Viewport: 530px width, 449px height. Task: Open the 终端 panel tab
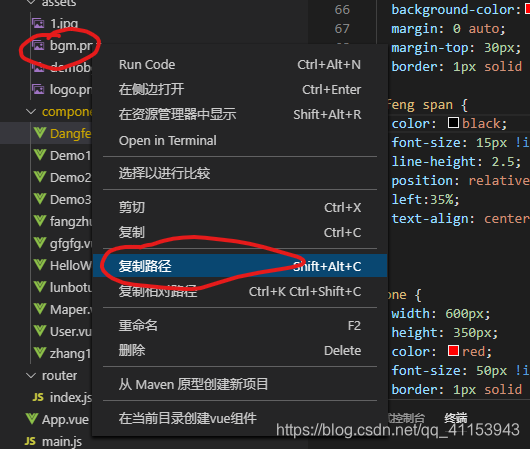point(455,418)
